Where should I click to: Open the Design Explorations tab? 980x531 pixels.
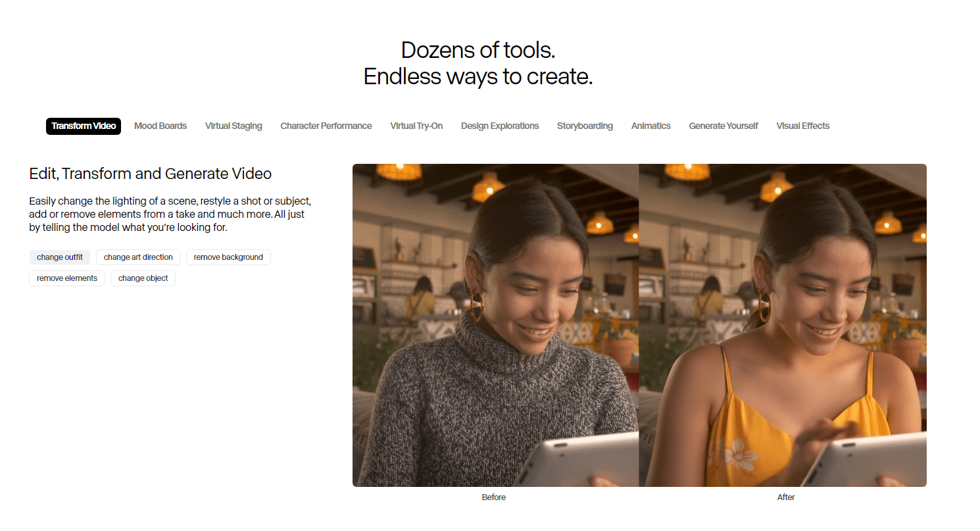(500, 126)
